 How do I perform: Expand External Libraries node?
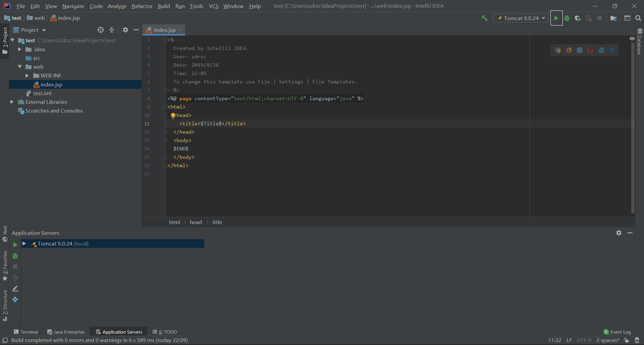tap(12, 102)
